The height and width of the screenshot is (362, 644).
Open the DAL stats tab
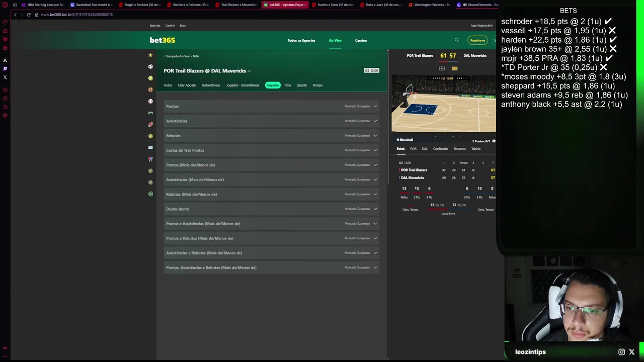pyautogui.click(x=425, y=149)
